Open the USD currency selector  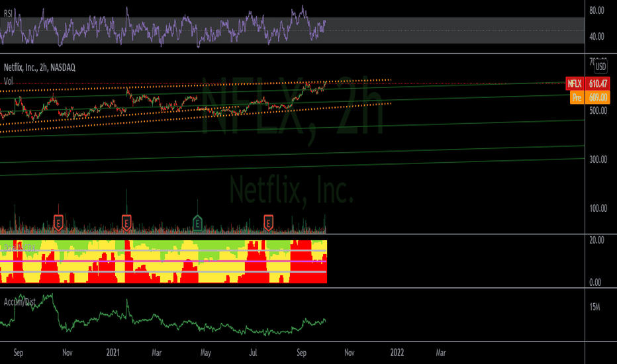[600, 66]
